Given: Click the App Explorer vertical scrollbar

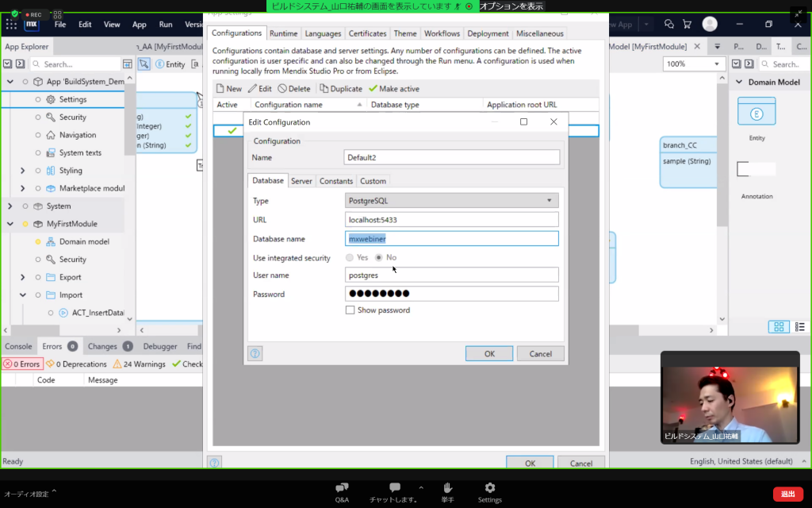Looking at the screenshot, I should [129, 119].
